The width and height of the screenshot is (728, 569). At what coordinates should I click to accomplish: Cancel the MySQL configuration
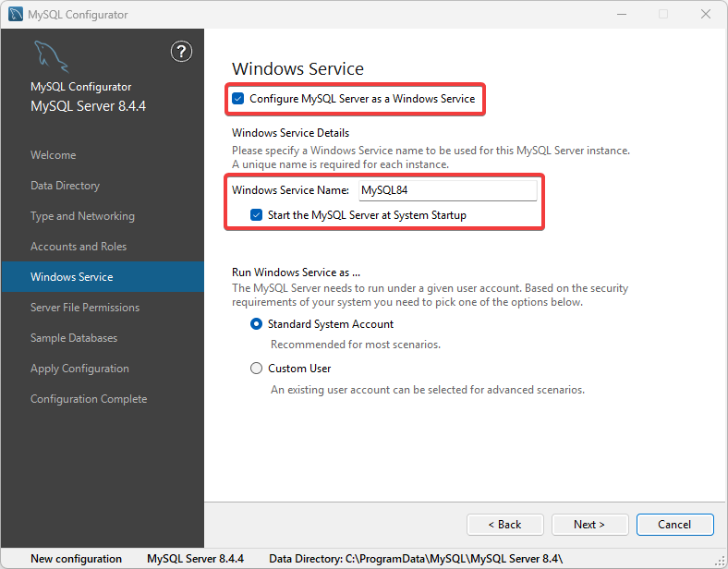(674, 525)
